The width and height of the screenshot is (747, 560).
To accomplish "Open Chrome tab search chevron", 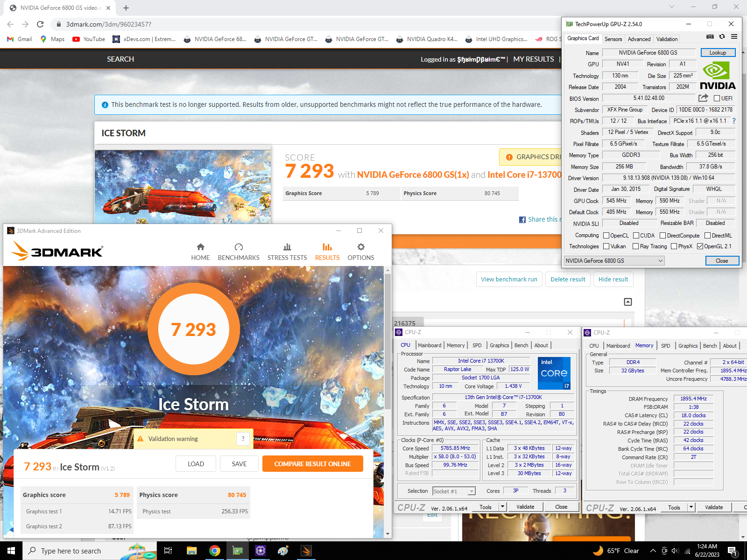I will pos(671,7).
